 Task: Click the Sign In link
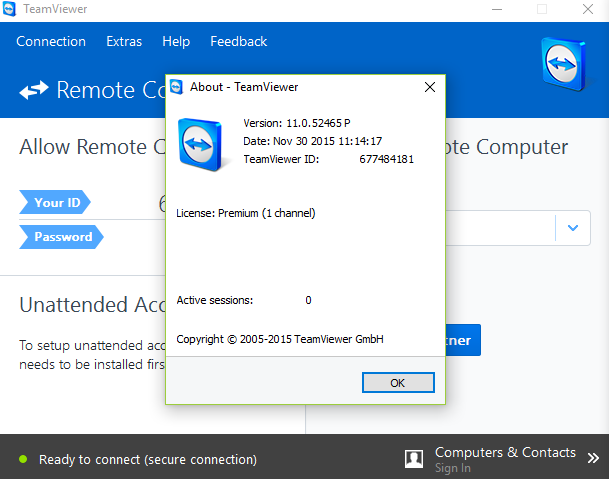click(x=452, y=468)
